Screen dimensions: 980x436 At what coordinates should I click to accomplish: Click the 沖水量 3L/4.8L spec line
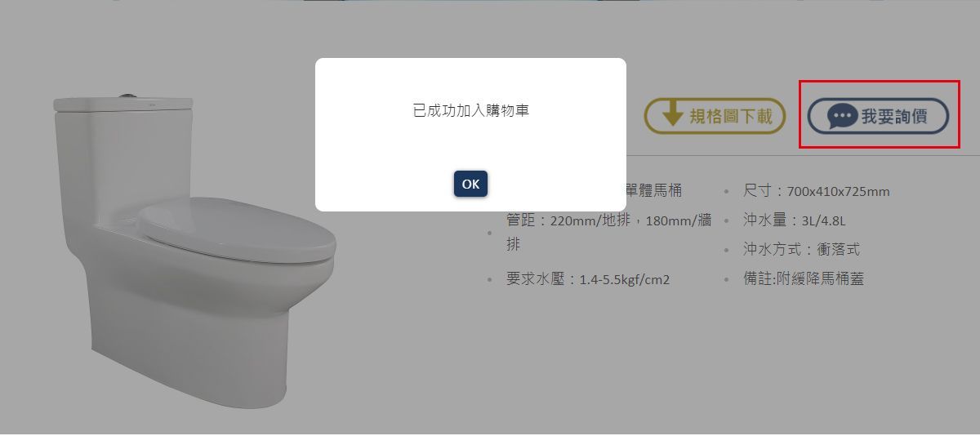tap(794, 220)
